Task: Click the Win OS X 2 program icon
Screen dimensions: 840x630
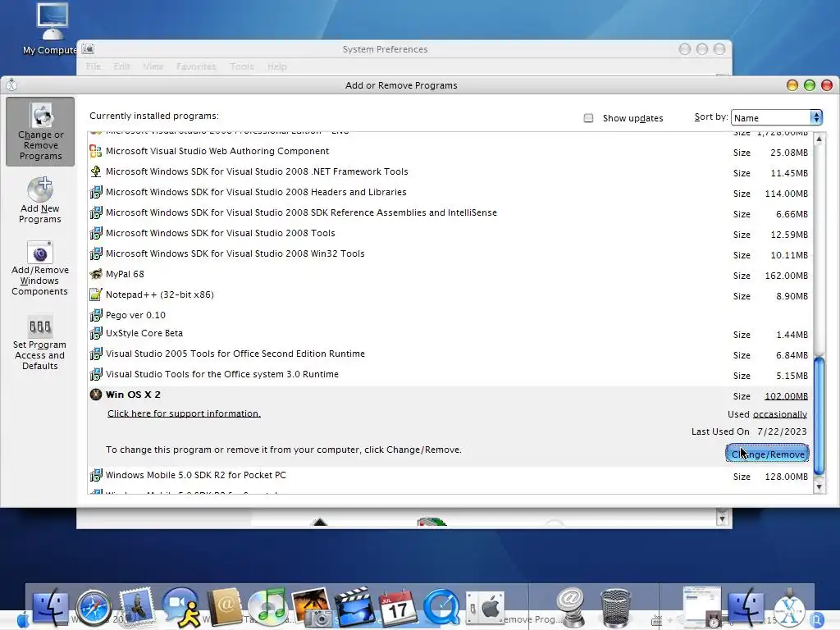Action: [x=96, y=395]
